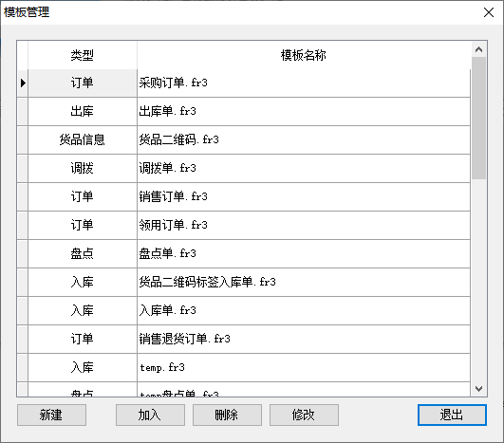The image size is (504, 443).
Task: Click the 加入 button
Action: point(150,415)
